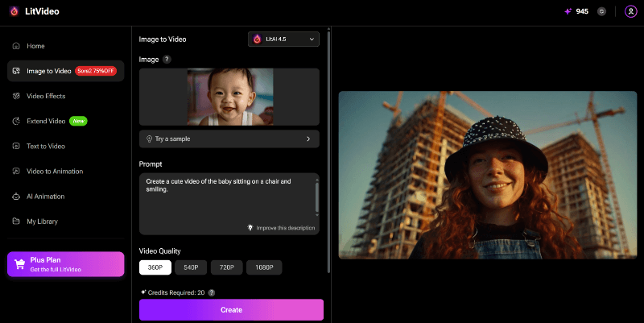
Task: Click the round icon right of 945 credits
Action: [x=601, y=11]
